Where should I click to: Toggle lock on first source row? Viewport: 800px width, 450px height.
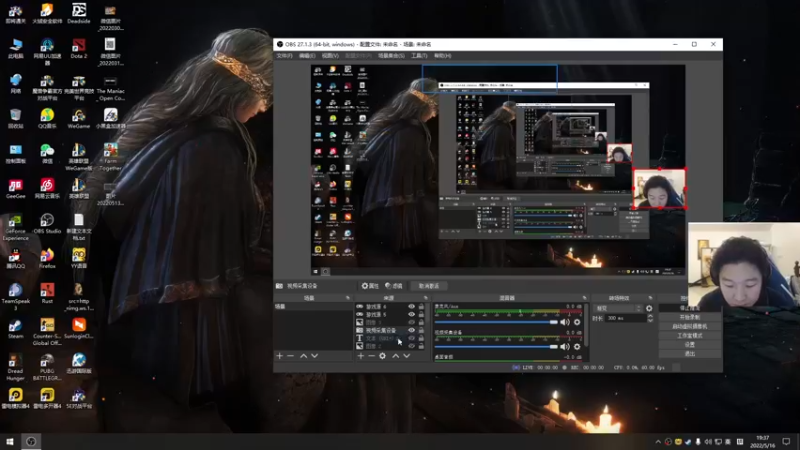421,307
